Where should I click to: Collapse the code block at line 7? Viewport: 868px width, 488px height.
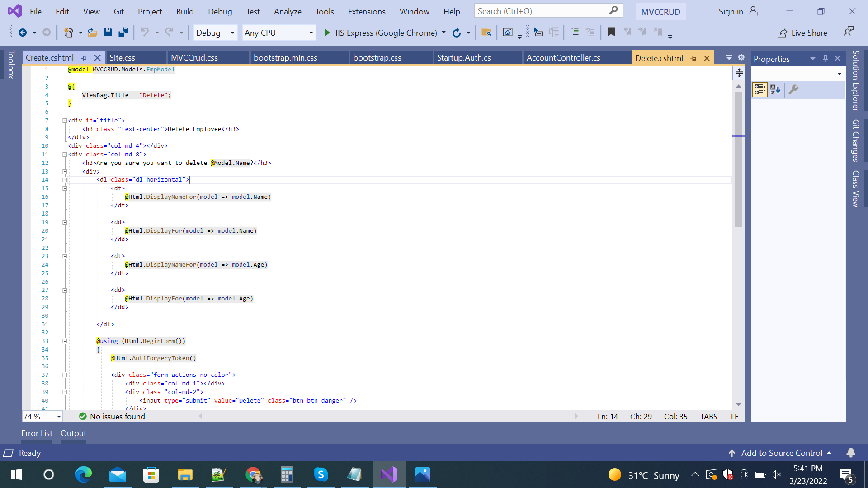click(x=65, y=121)
